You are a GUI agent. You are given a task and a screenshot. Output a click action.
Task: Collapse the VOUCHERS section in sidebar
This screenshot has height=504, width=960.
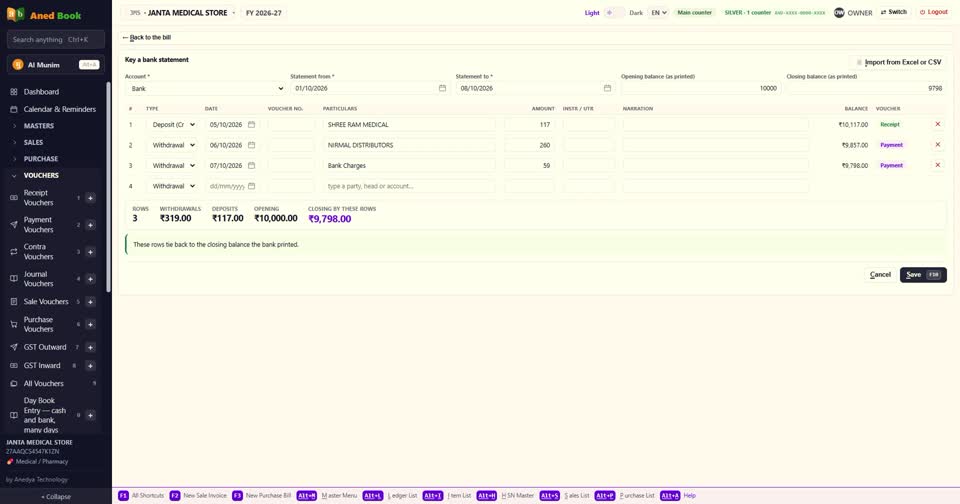[x=40, y=175]
